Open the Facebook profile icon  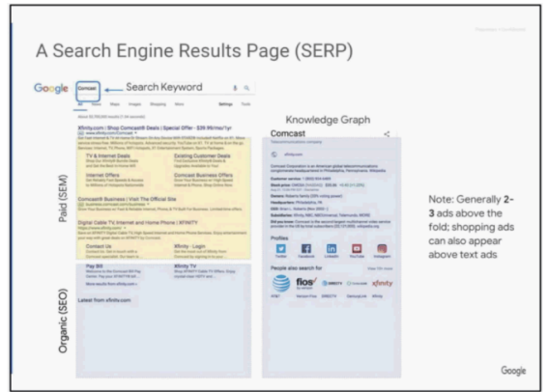pyautogui.click(x=306, y=248)
